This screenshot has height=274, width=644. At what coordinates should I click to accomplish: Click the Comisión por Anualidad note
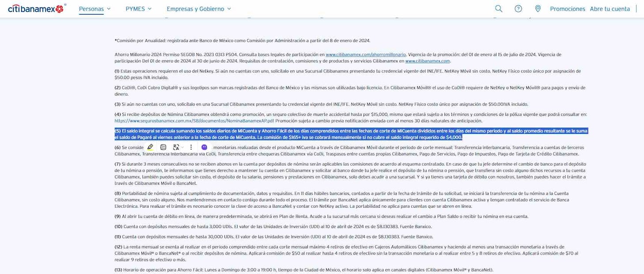242,41
